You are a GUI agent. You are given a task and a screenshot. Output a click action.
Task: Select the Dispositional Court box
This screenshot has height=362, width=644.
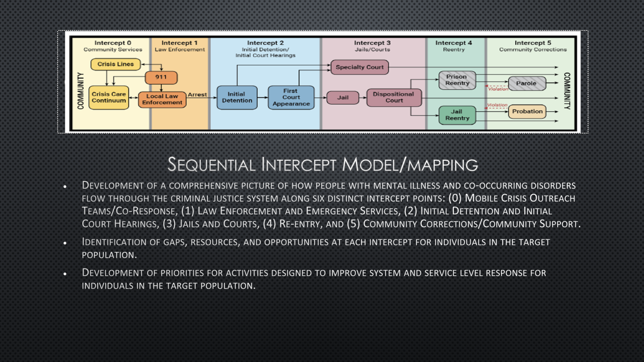point(394,97)
